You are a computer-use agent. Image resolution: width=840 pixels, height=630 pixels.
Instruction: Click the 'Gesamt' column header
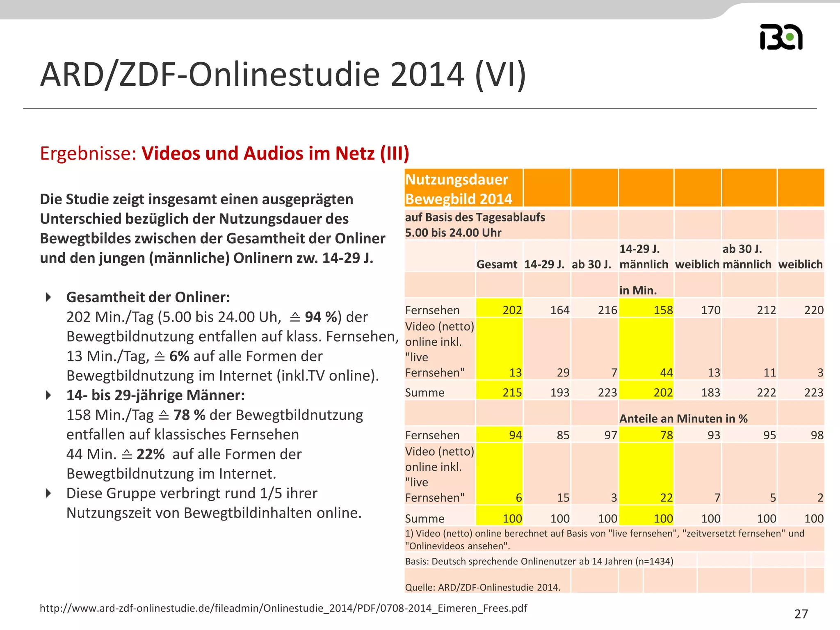click(x=497, y=264)
